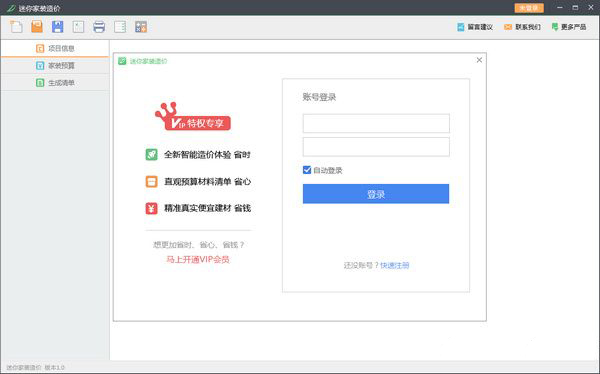Click the orange 未登录 status button

(529, 8)
